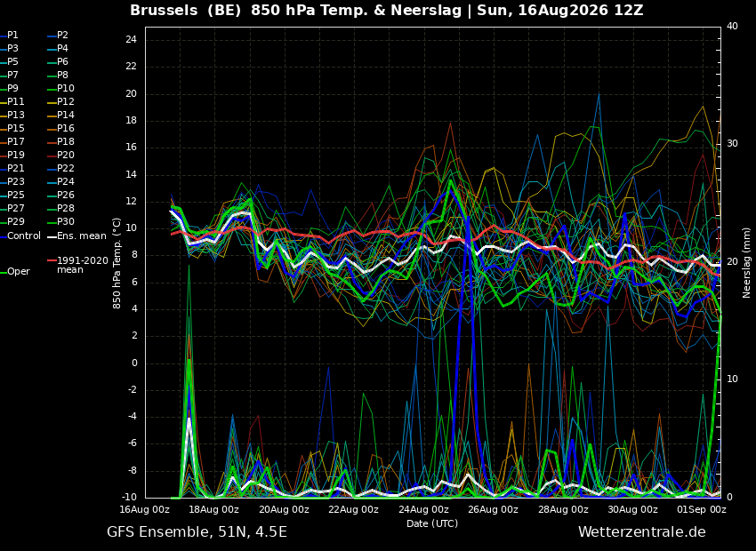Click the Neerslag (mm) axis label

click(746, 263)
